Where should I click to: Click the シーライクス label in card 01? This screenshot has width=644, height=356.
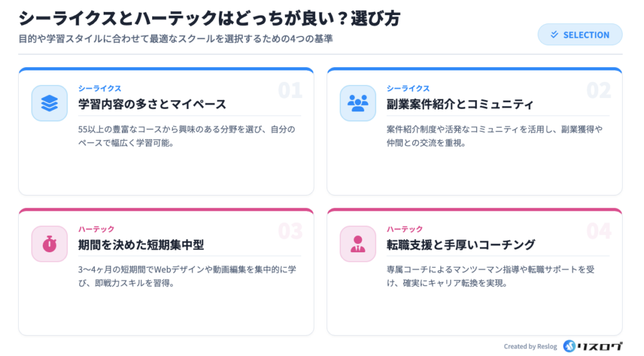99,89
